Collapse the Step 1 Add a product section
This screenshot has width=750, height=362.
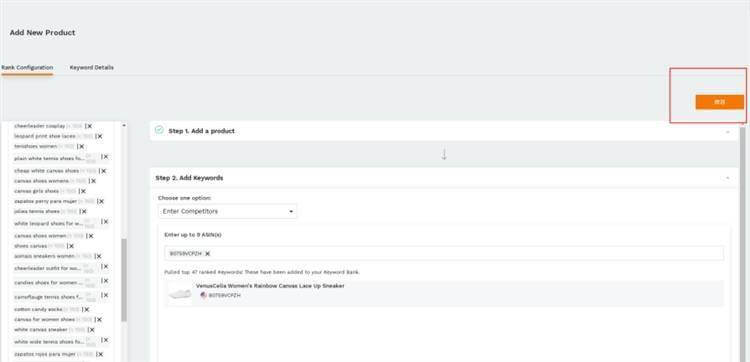pyautogui.click(x=728, y=132)
